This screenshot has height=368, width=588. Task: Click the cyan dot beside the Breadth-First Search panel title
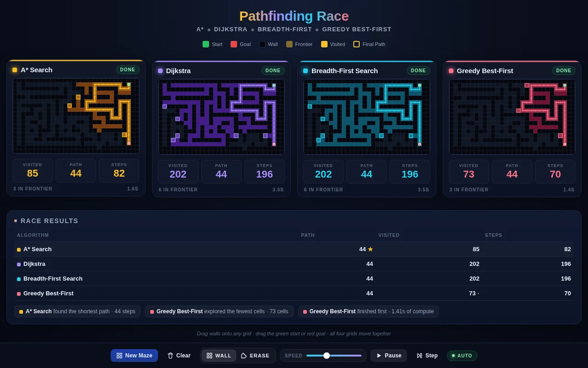point(305,71)
